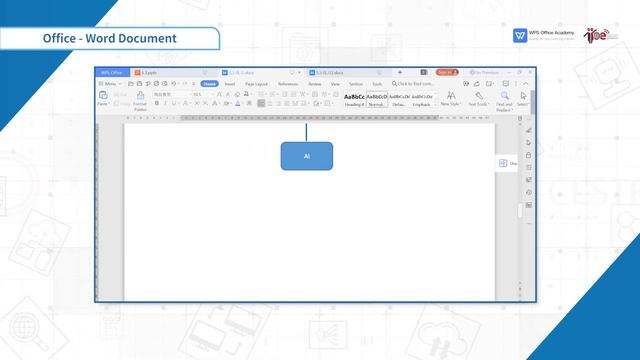Open the New Style dropdown
The image size is (640, 360).
(x=451, y=99)
